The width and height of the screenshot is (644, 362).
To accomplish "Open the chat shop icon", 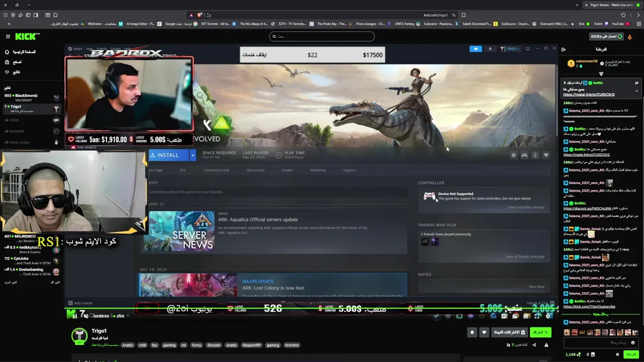I will [594, 354].
